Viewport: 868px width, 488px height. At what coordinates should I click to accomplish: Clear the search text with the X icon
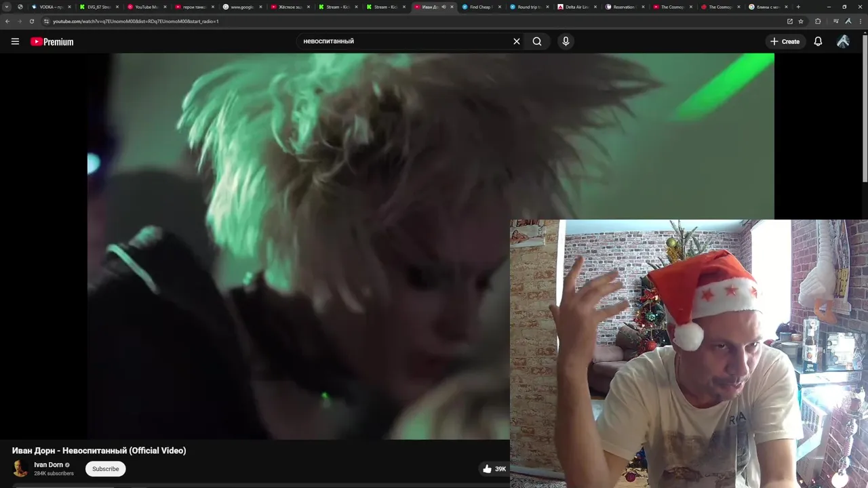tap(517, 41)
